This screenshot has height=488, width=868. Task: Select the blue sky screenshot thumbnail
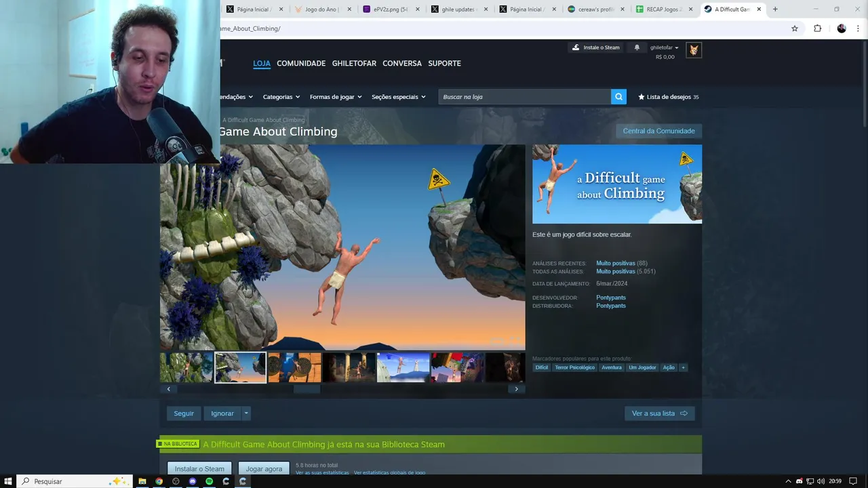tap(403, 367)
